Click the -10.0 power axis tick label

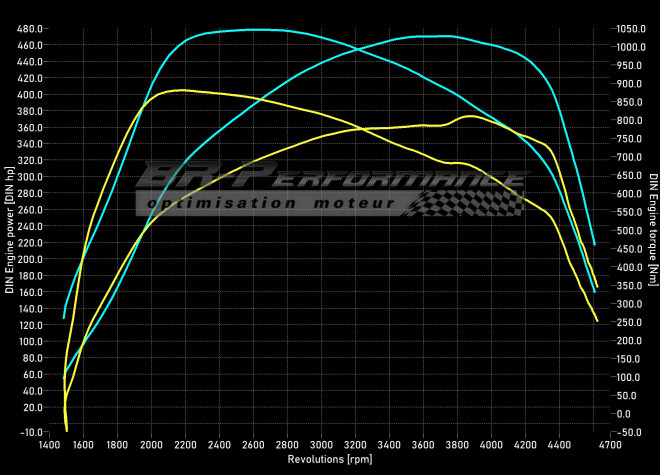(29, 432)
